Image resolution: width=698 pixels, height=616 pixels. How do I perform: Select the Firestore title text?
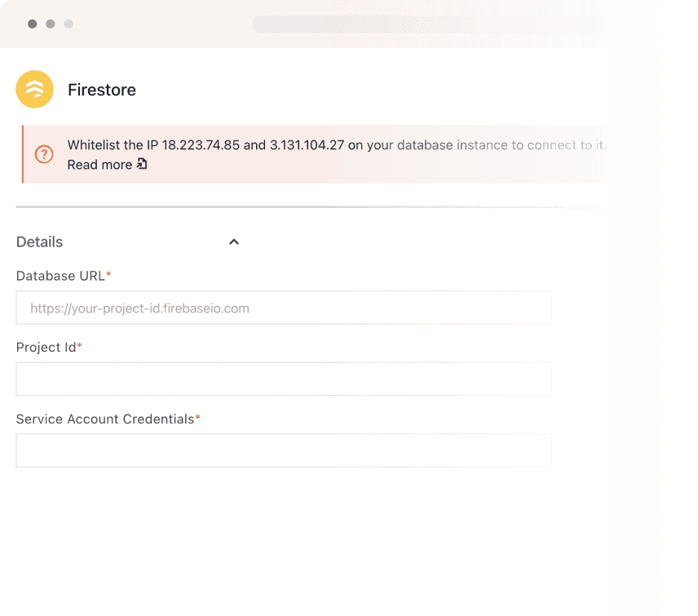[101, 90]
